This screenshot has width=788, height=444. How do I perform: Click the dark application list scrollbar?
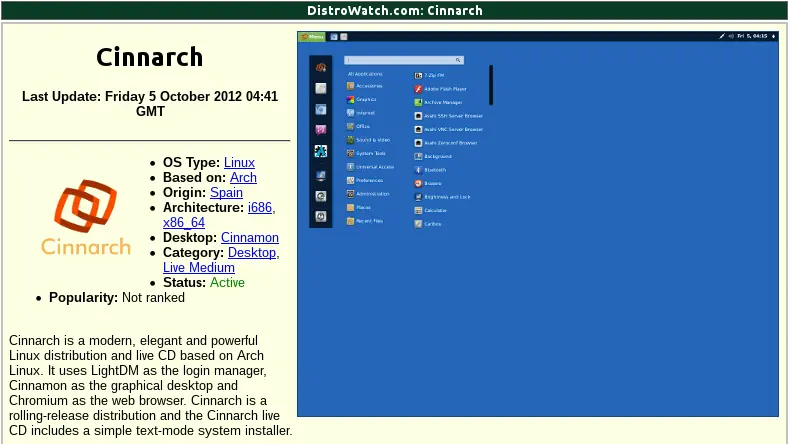[x=491, y=85]
